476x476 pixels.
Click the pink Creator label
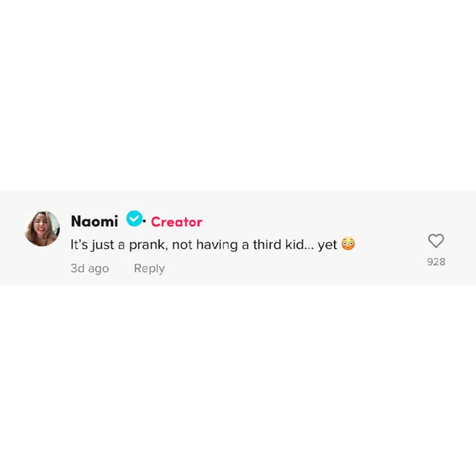pos(177,222)
